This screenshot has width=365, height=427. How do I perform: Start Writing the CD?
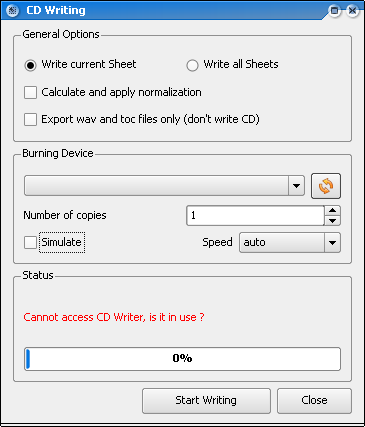[206, 401]
